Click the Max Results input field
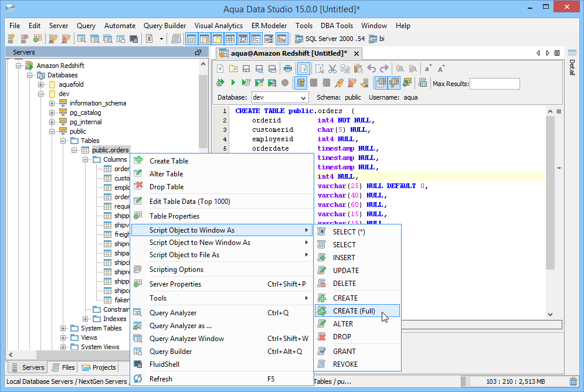The image size is (584, 392). tap(495, 84)
